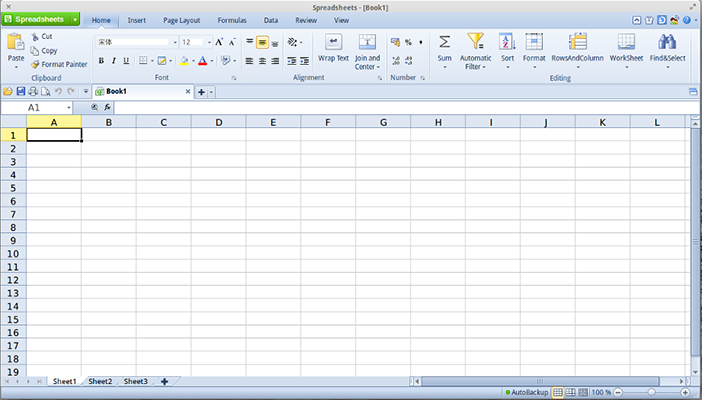
Task: Activate the Format Painter brush
Action: point(35,65)
